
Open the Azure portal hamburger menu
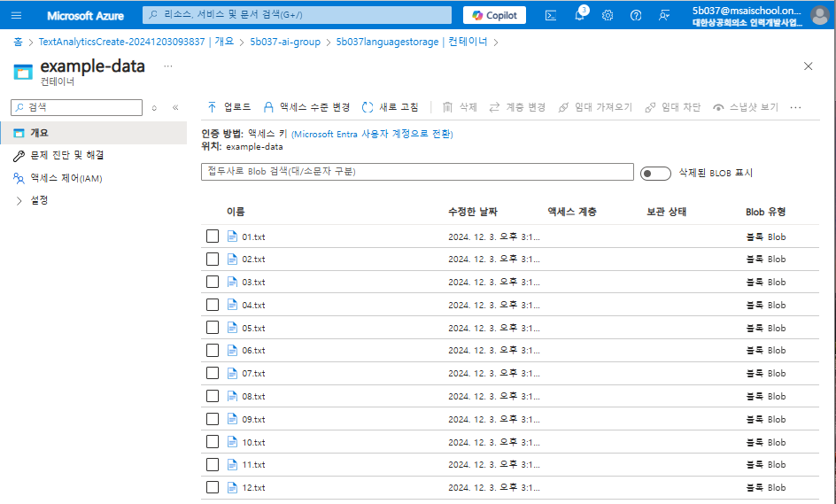pos(16,15)
